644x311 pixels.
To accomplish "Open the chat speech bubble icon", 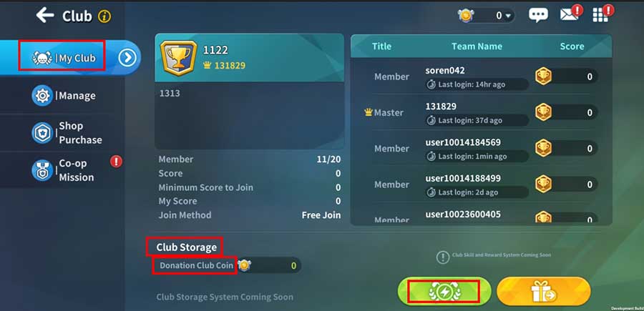I will click(x=538, y=16).
